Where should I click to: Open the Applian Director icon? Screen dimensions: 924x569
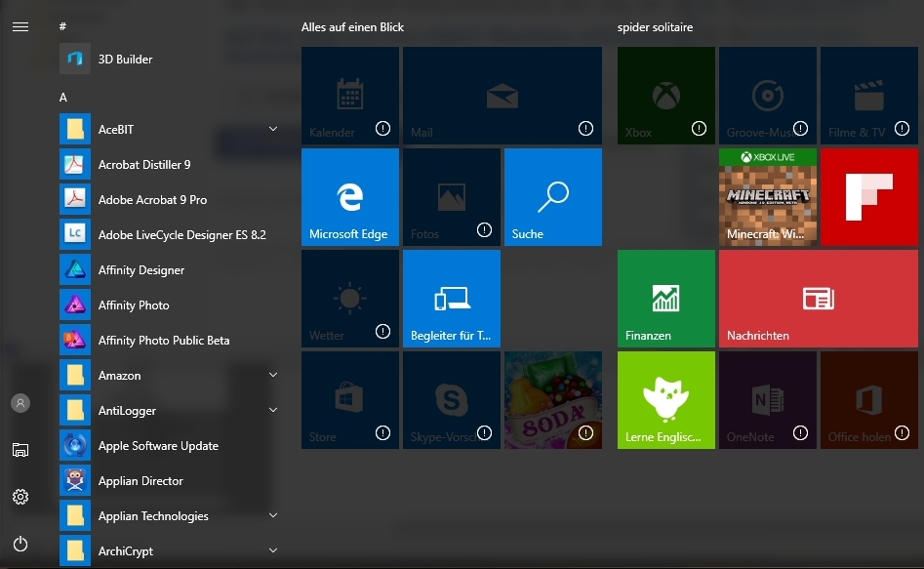coord(75,480)
